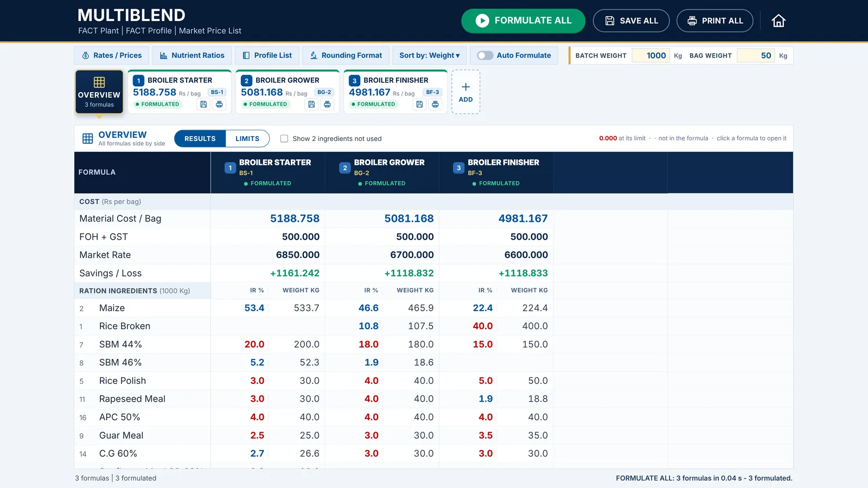Open Broiler Grower column header BG-2
The image size is (868, 488).
point(382,172)
